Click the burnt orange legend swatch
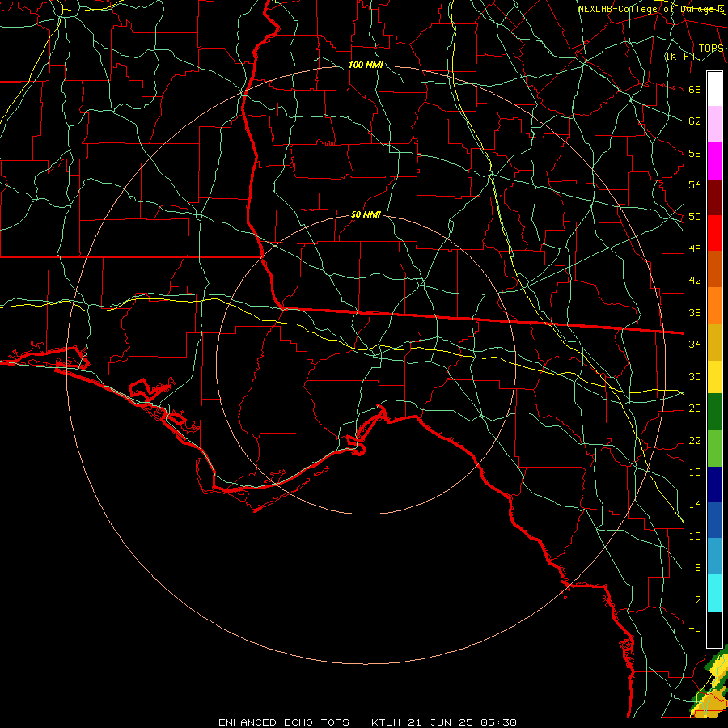728x728 pixels. tap(714, 269)
